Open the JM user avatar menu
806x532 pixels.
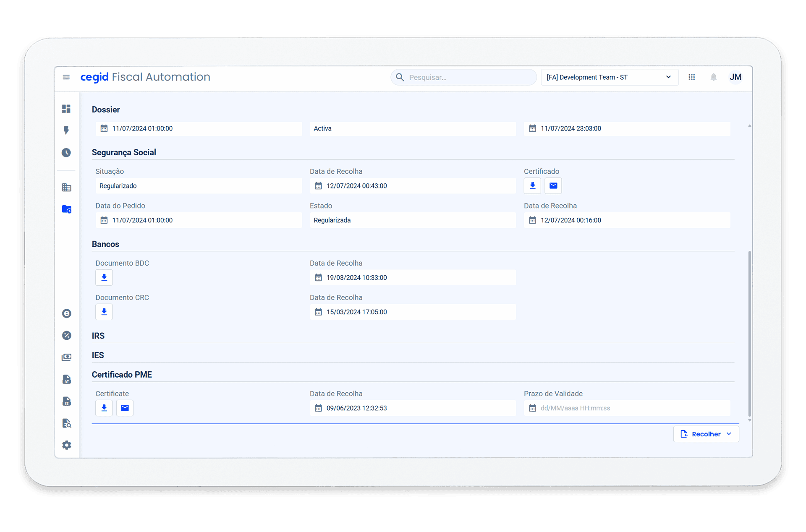pos(735,77)
